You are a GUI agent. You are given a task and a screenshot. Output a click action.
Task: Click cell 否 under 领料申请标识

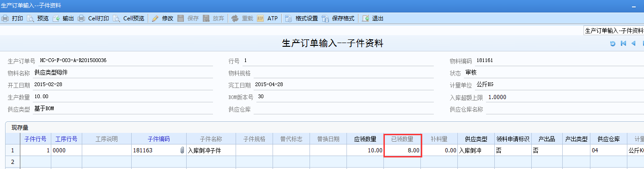pyautogui.click(x=513, y=150)
